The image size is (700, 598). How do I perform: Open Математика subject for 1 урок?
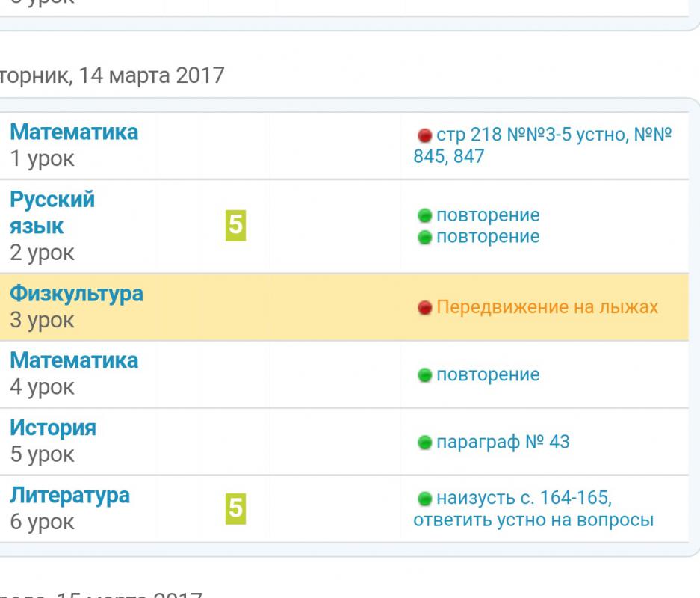point(73,132)
